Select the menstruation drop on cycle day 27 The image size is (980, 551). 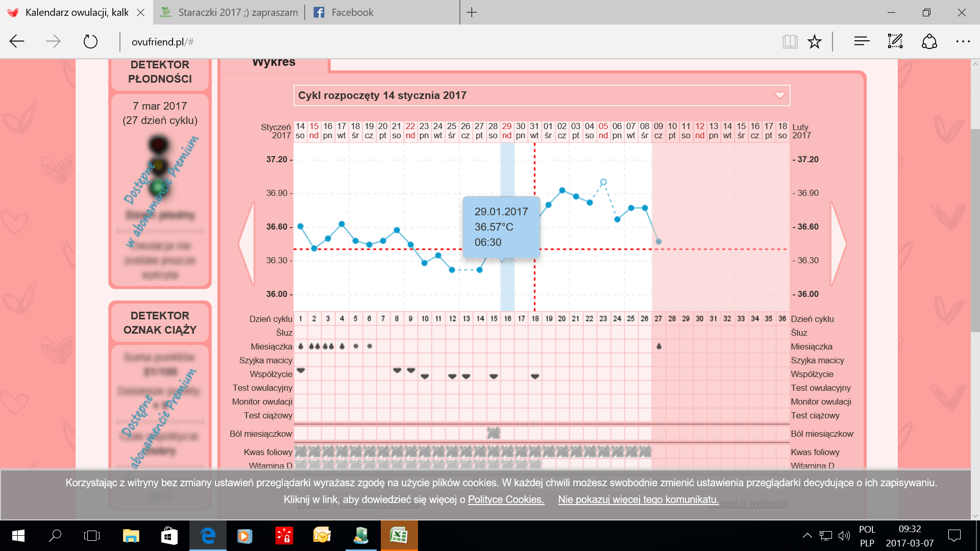[x=659, y=346]
